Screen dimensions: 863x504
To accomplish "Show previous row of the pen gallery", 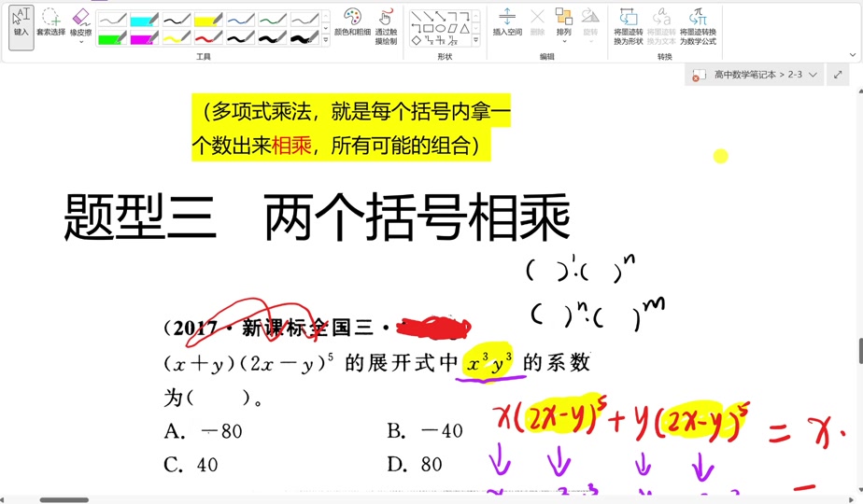I will 325,16.
